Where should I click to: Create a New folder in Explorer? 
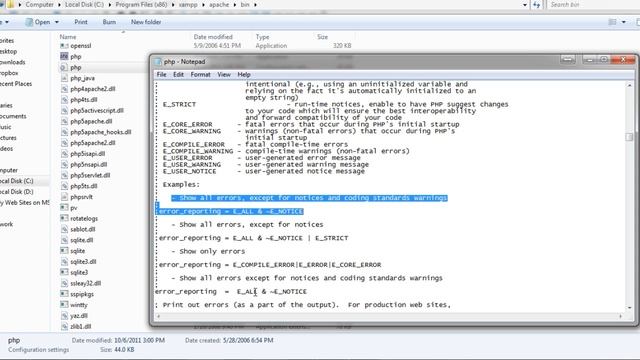click(x=146, y=22)
